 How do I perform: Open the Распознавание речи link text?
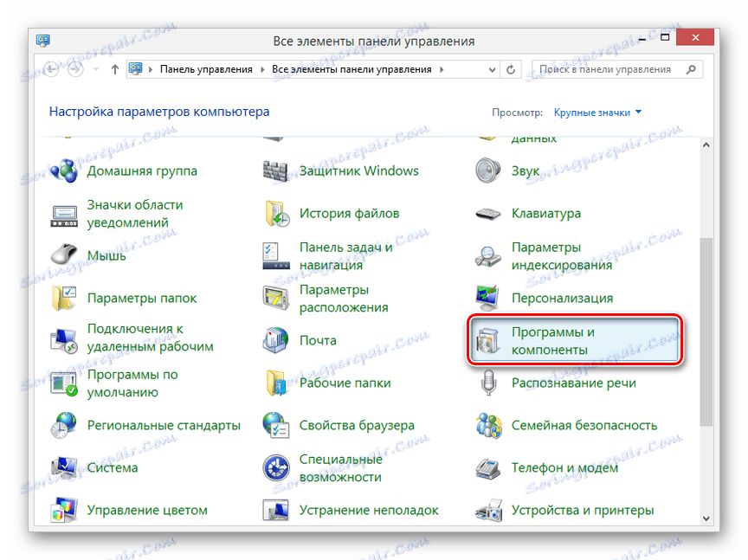click(x=574, y=383)
